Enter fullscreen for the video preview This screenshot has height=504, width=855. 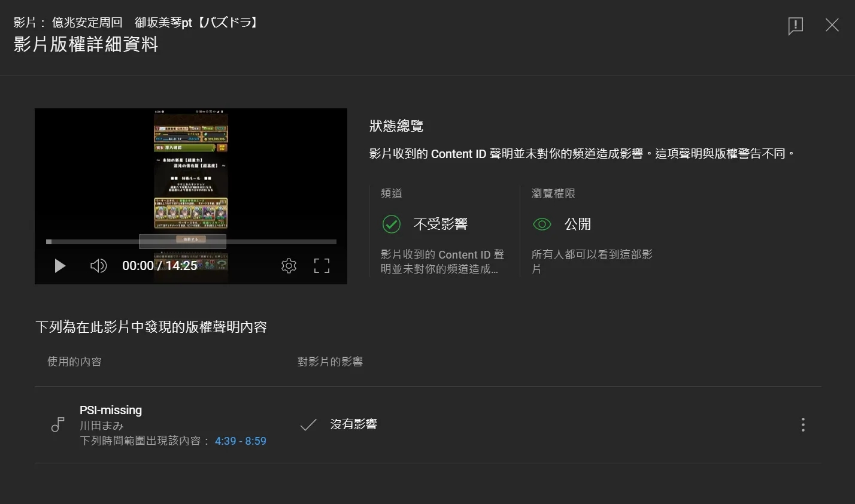[x=322, y=266]
